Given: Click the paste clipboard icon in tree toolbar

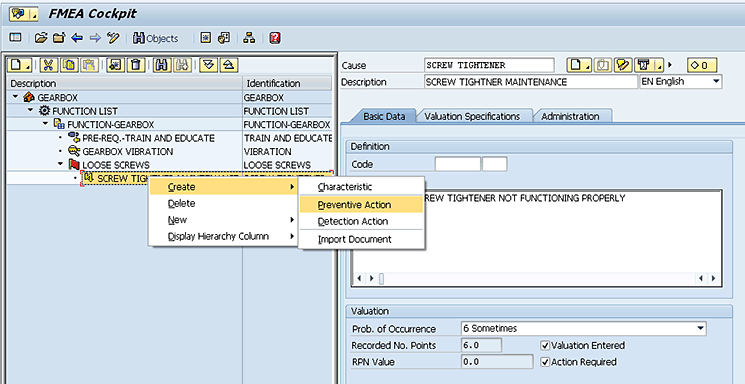Looking at the screenshot, I should pos(90,65).
